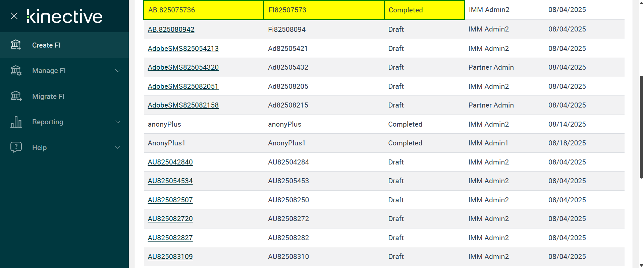Click IMM Admin2 in AB.825075736 row
This screenshot has height=268, width=644.
(489, 10)
